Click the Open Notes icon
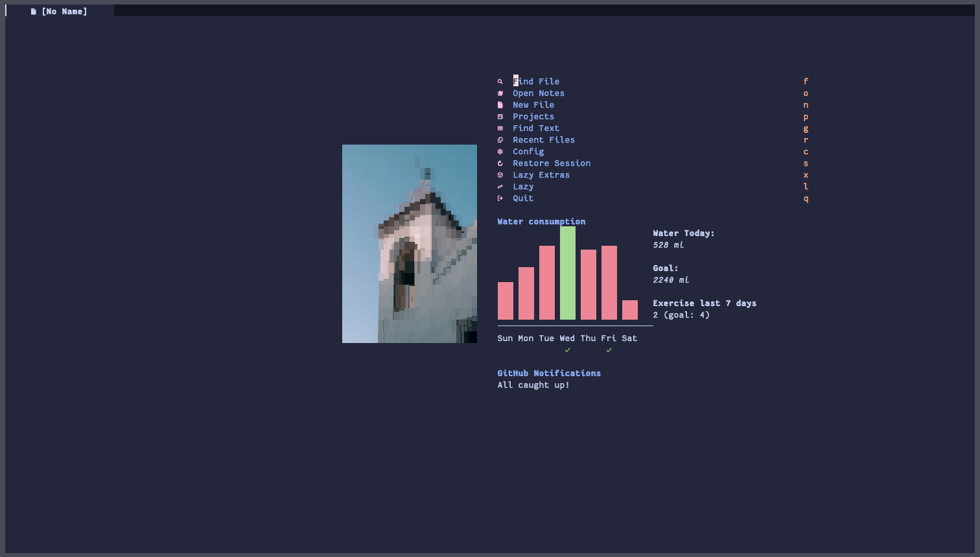 point(500,93)
